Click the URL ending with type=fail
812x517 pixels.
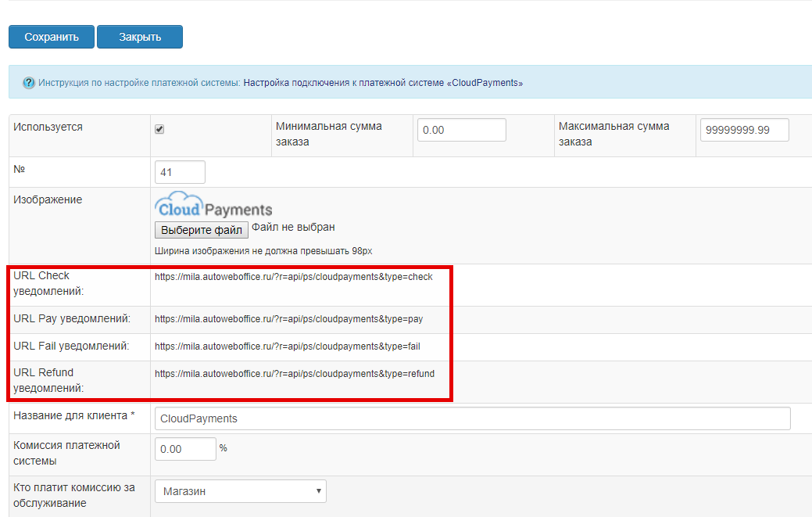pos(288,346)
